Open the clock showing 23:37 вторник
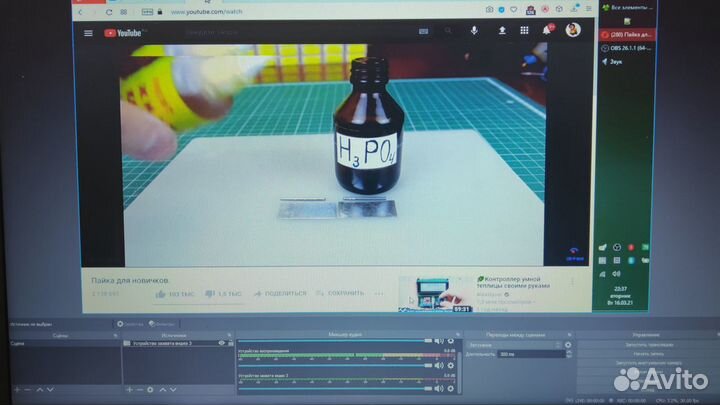Viewport: 720px width, 405px height. [x=620, y=296]
